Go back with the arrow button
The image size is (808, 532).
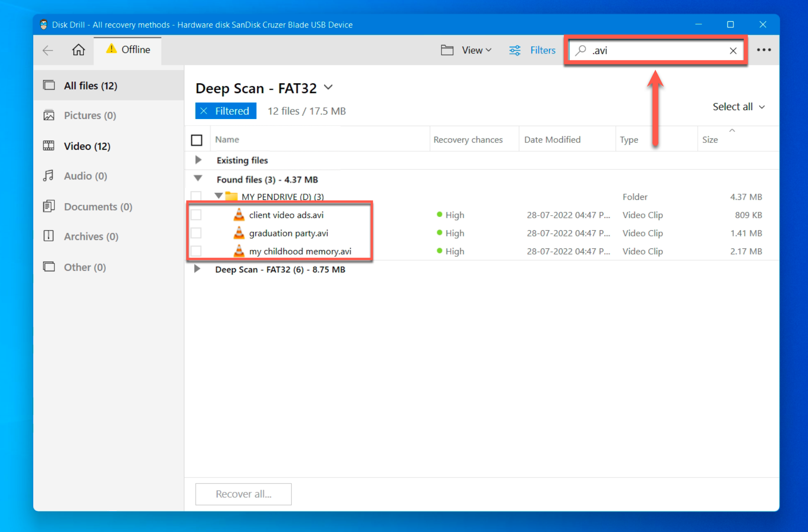(48, 50)
